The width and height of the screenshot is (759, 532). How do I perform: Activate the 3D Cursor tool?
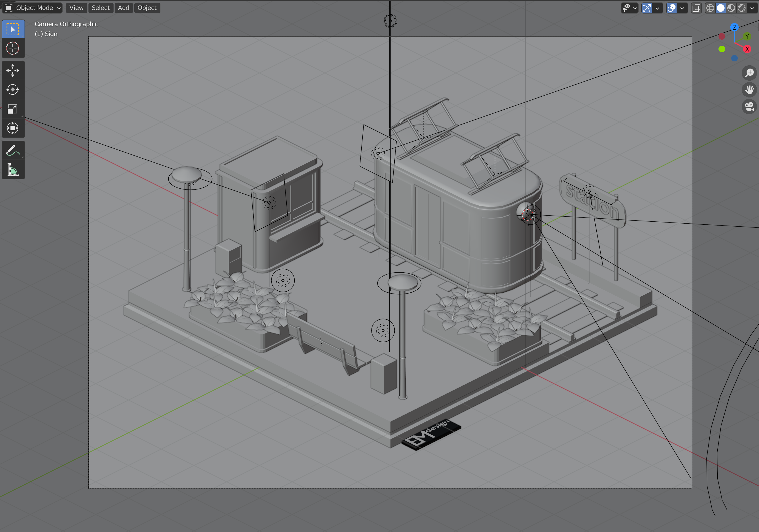pos(13,48)
